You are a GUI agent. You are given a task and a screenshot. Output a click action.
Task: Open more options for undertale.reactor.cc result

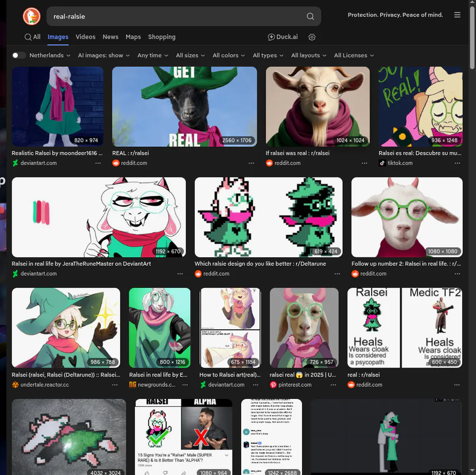coord(115,385)
